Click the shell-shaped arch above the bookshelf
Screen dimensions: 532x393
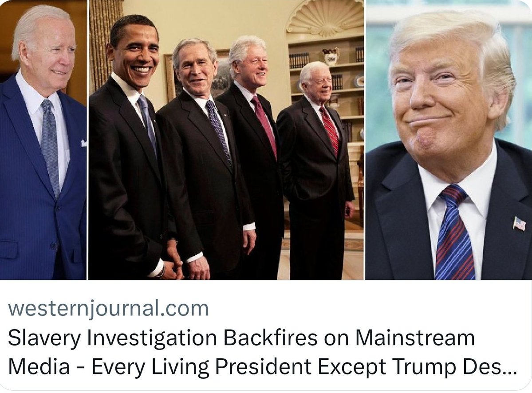coord(325,17)
